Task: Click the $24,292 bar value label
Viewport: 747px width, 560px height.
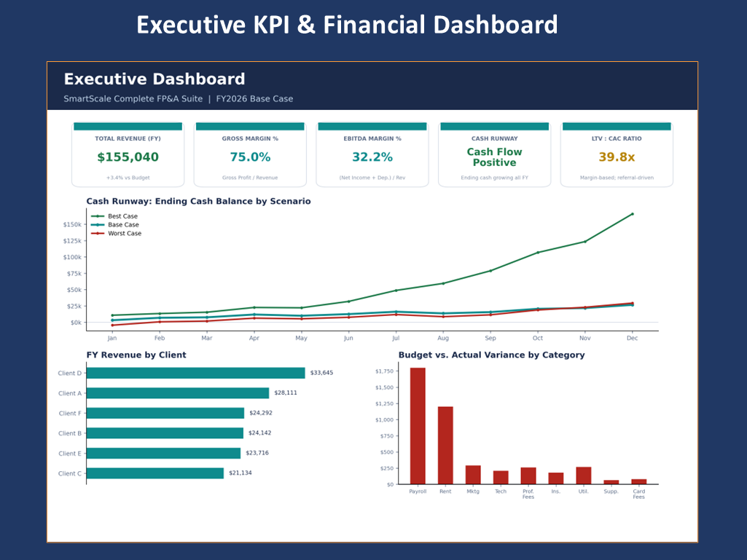Action: (x=261, y=413)
